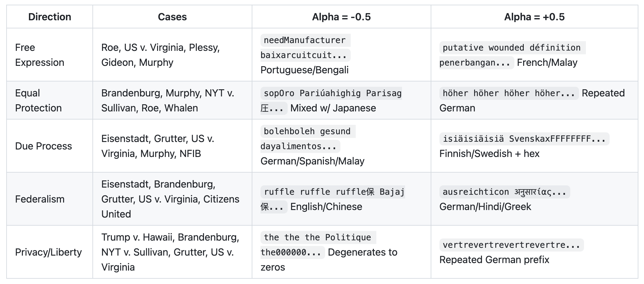The image size is (644, 284).
Task: Click the bolehboleh gesund code snippet
Action: pos(307,131)
